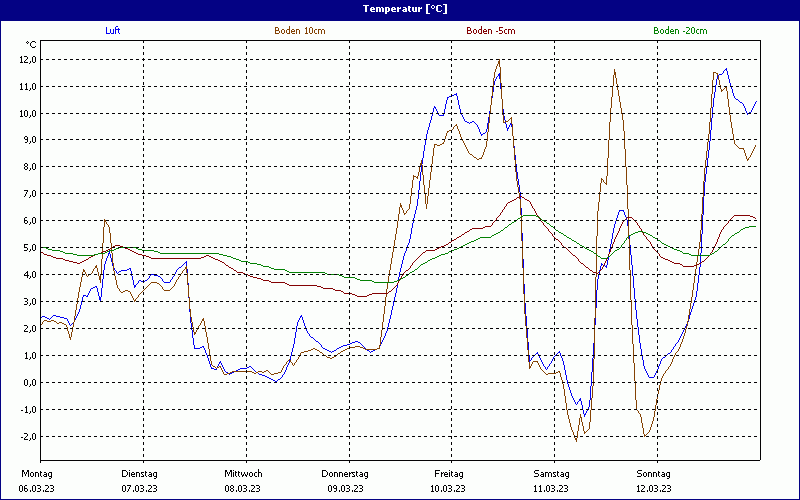Click the '1,0' y-axis value
The image size is (800, 500).
[30, 356]
